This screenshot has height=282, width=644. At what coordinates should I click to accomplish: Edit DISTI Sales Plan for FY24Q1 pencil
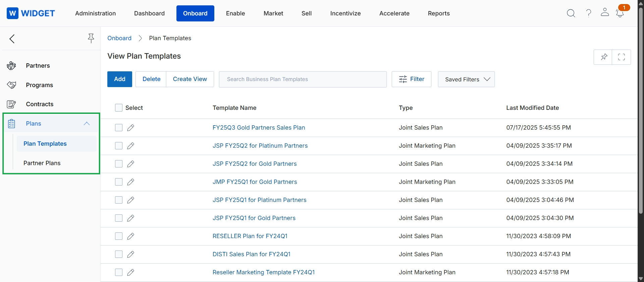click(x=131, y=254)
